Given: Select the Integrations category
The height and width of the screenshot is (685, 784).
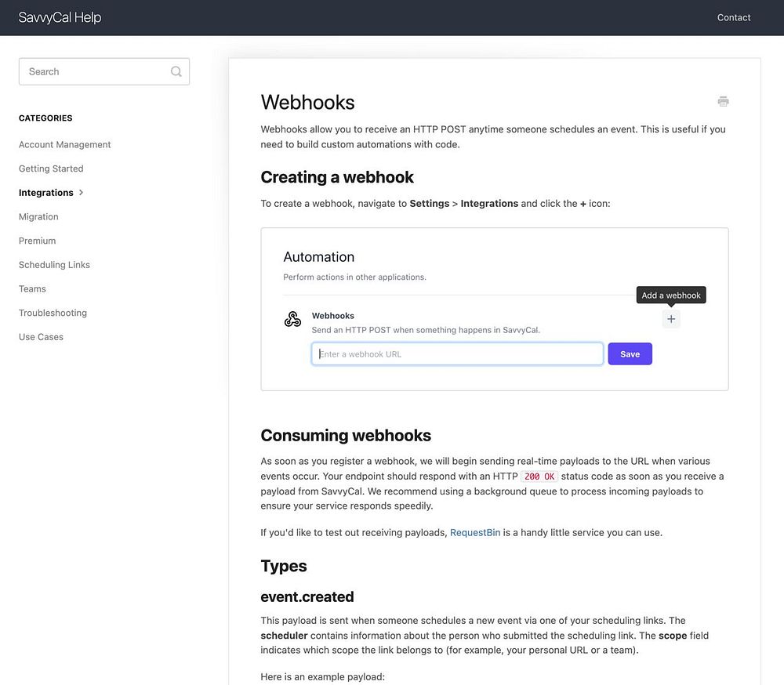Looking at the screenshot, I should [46, 193].
